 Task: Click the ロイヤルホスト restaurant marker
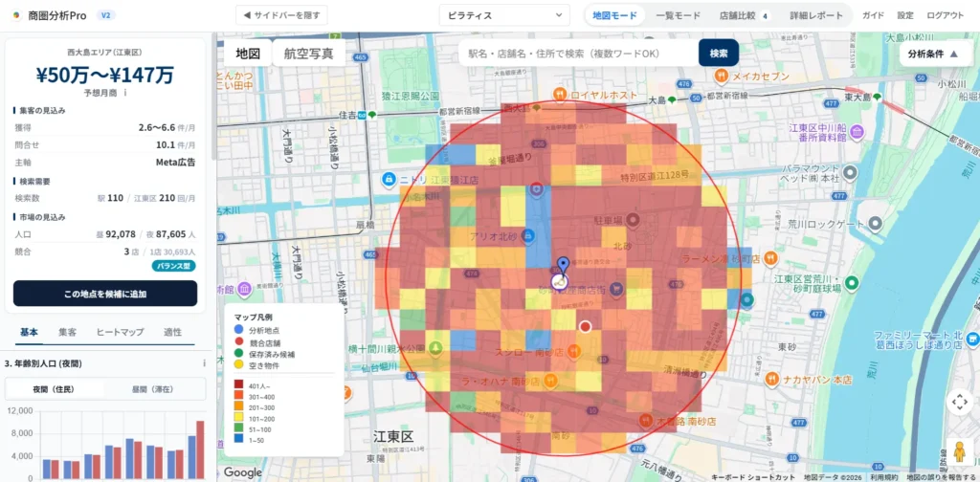559,95
